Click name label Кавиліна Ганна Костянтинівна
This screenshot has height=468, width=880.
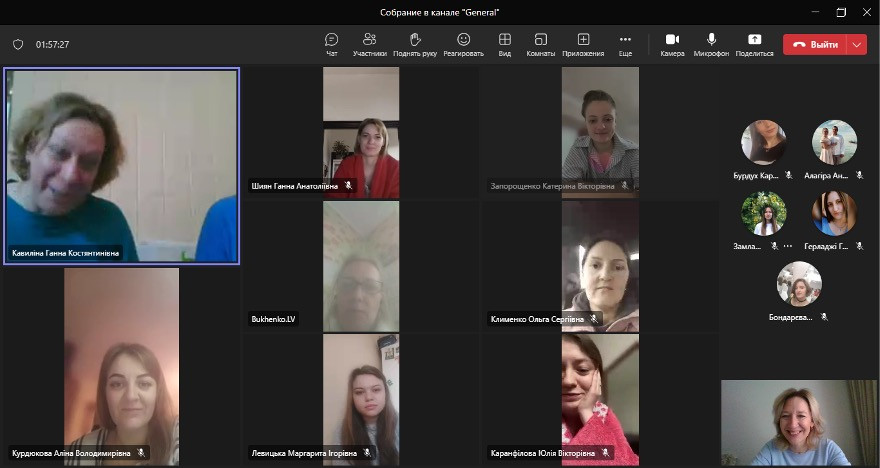[x=66, y=253]
